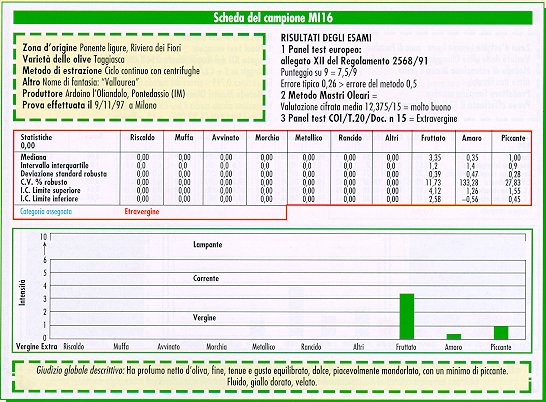Select the red 'Etravergine' category value
The height and width of the screenshot is (402, 546).
[142, 211]
